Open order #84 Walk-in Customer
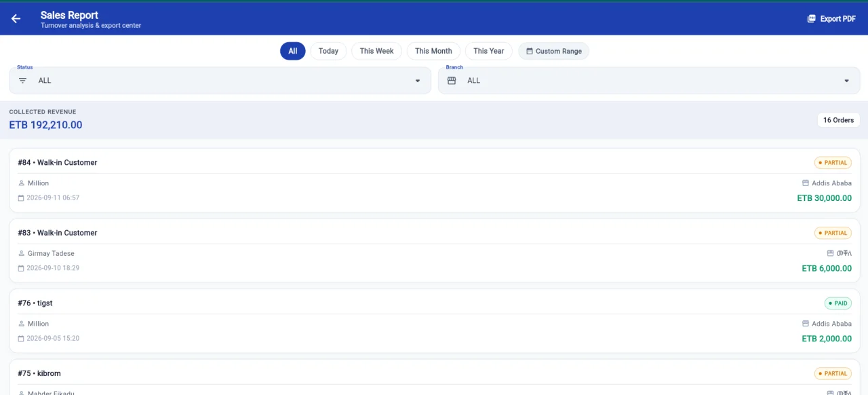Viewport: 868px width, 395px height. (x=435, y=180)
